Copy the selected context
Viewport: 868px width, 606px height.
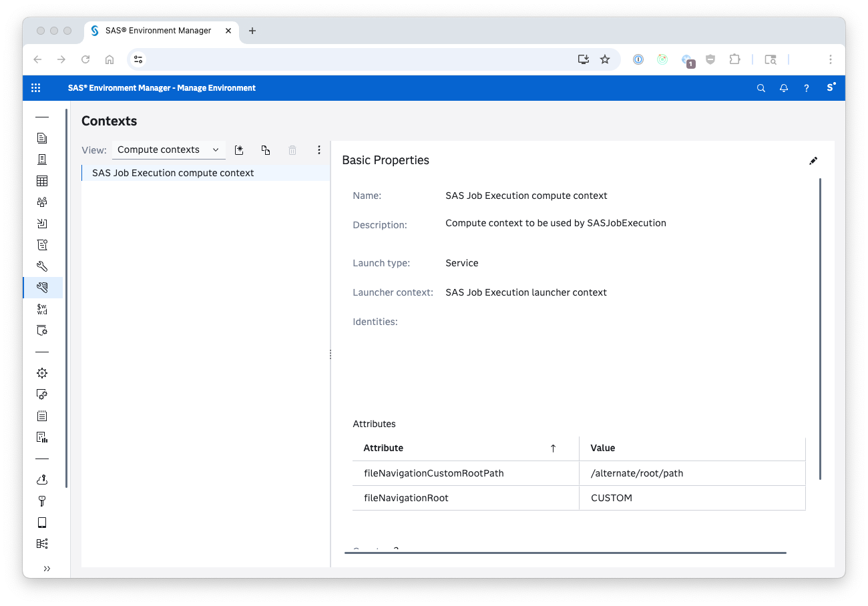click(x=266, y=150)
